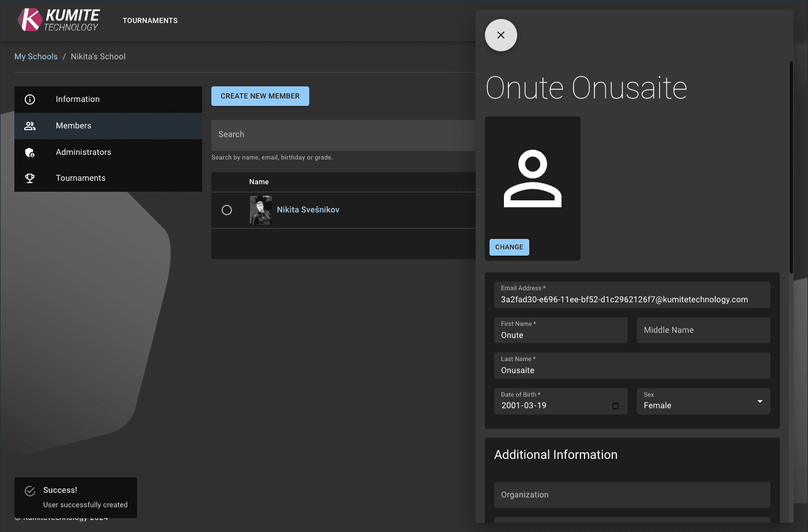Click the Administrators shield icon

point(29,152)
